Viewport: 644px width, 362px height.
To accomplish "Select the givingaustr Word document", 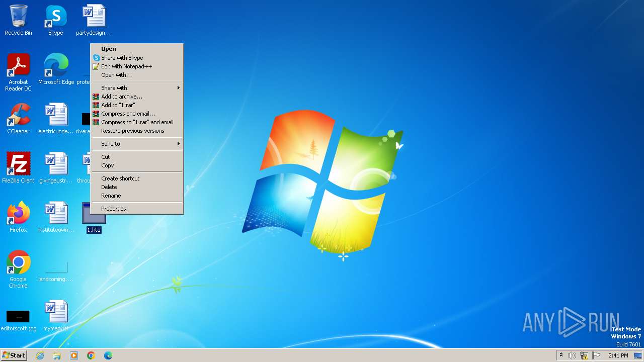I will point(56,168).
